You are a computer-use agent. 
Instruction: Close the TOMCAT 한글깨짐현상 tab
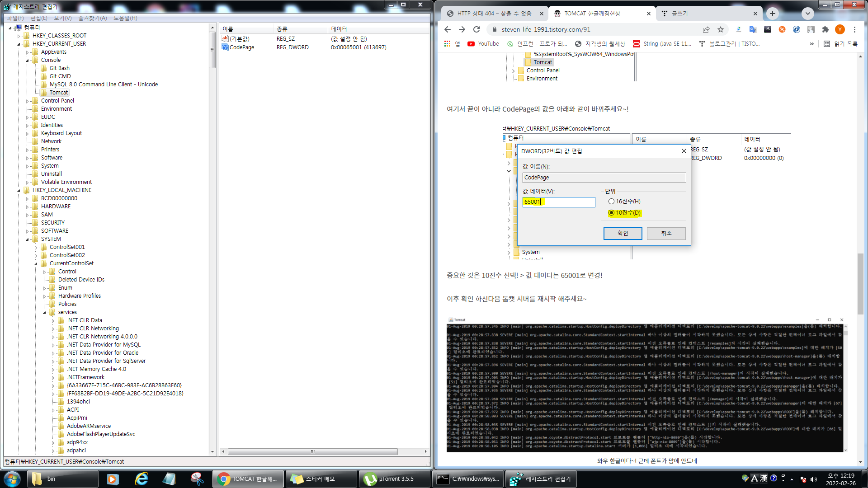click(x=649, y=14)
